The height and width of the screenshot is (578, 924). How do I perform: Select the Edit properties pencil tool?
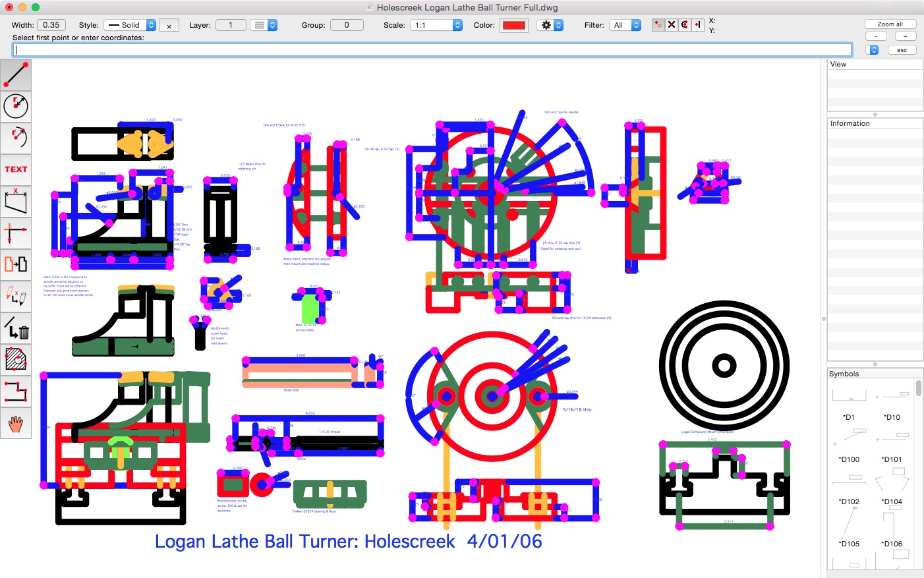(x=16, y=296)
